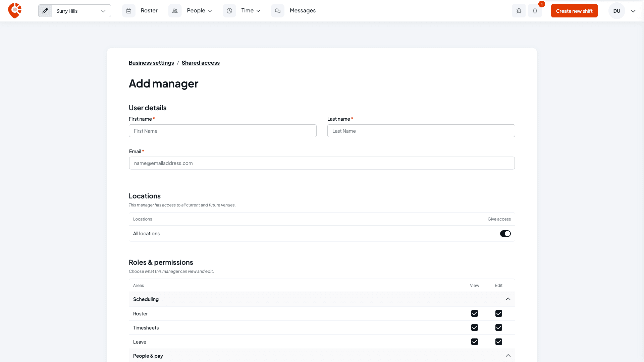The image size is (644, 362).
Task: Go to Shared access breadcrumb
Action: coord(201,63)
